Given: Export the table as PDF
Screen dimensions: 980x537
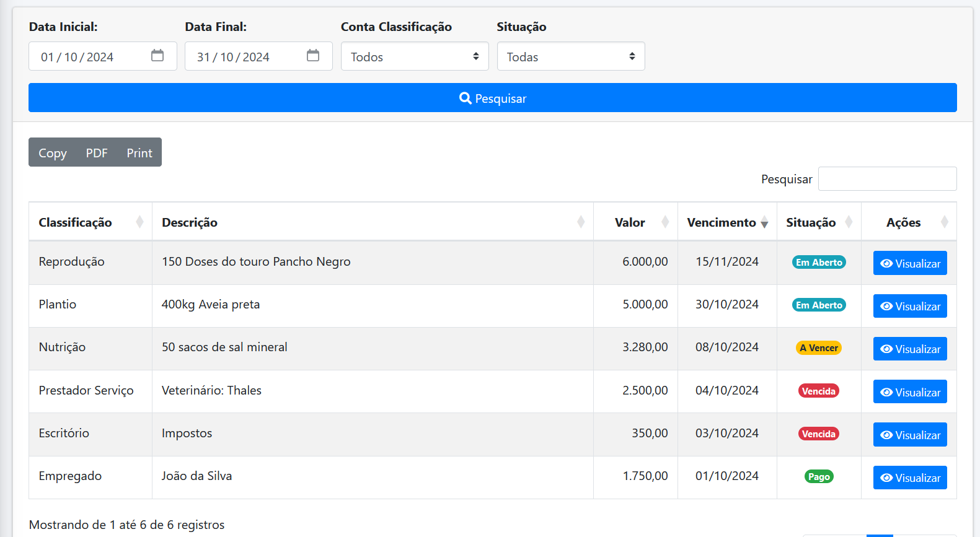Looking at the screenshot, I should [97, 152].
